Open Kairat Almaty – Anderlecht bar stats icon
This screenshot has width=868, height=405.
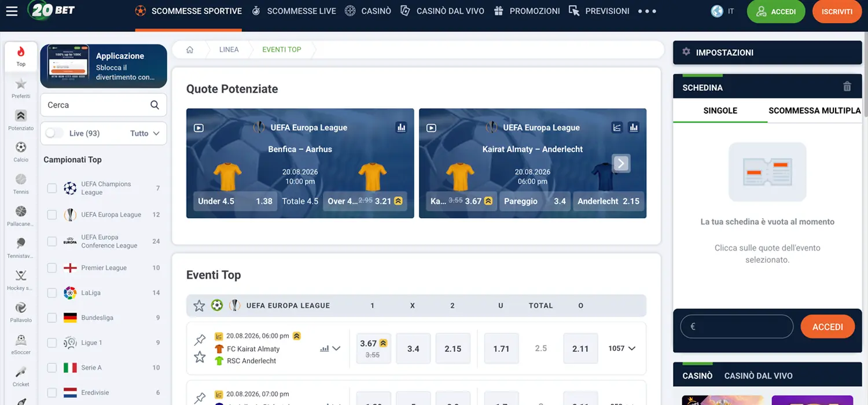tap(634, 127)
